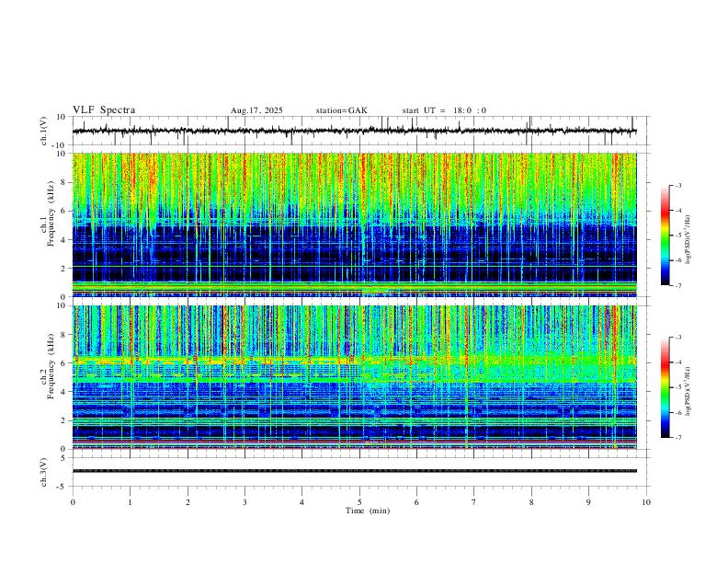The image size is (728, 563).
Task: Click the "-5" tick on ch.1 color bar
Action: 678,236
